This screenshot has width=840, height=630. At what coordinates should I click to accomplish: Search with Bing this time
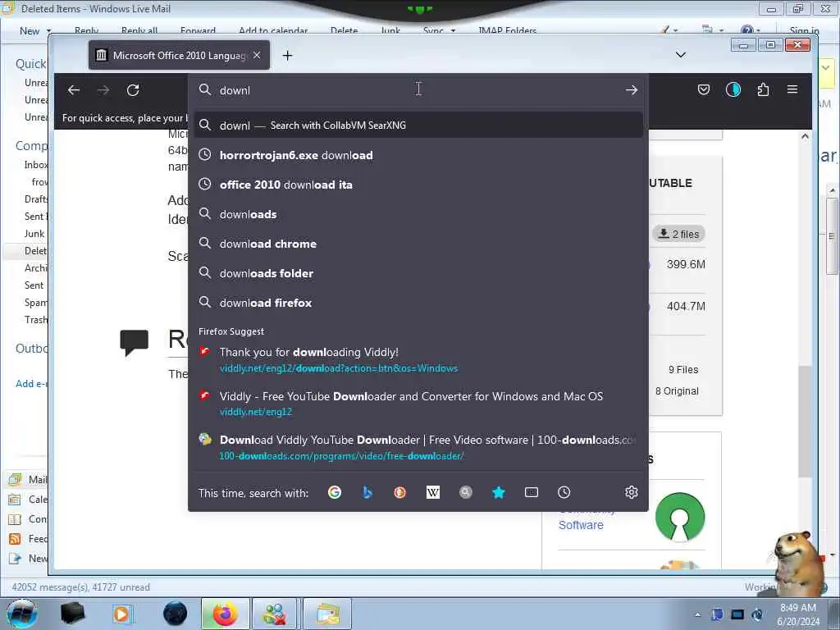pyautogui.click(x=367, y=492)
